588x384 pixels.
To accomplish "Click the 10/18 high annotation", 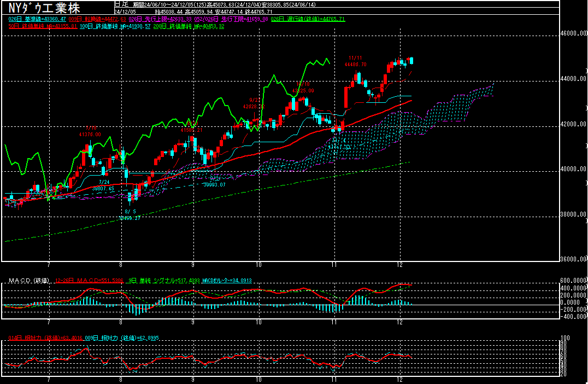I will (303, 88).
